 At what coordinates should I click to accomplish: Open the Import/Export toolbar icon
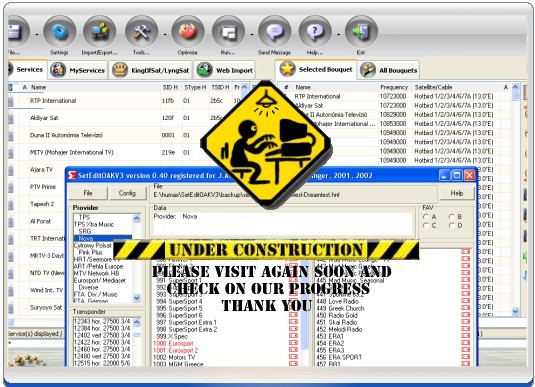(x=99, y=32)
